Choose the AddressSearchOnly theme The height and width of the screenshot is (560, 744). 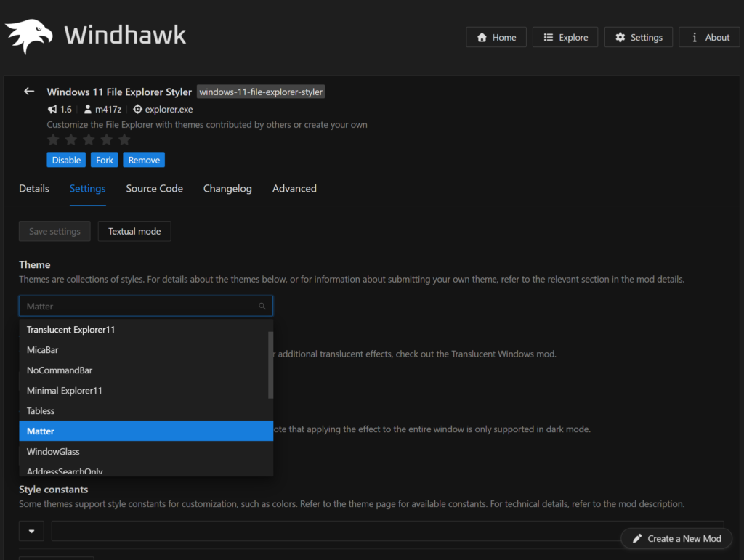coord(146,471)
